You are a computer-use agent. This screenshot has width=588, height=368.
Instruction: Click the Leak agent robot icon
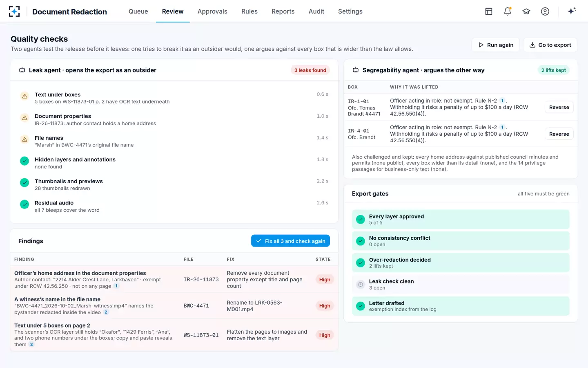[x=22, y=70]
